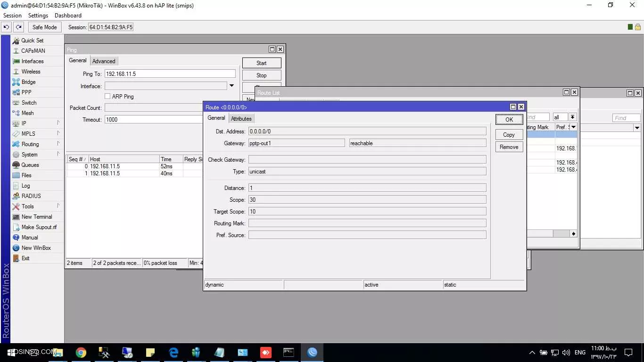644x362 pixels.
Task: Open the Settings menu
Action: (x=38, y=16)
